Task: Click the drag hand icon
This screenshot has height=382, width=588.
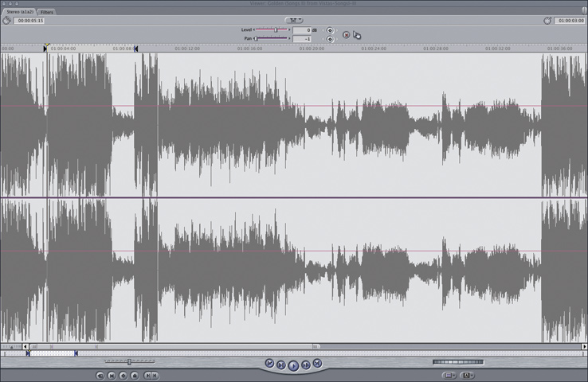Action: coord(357,34)
